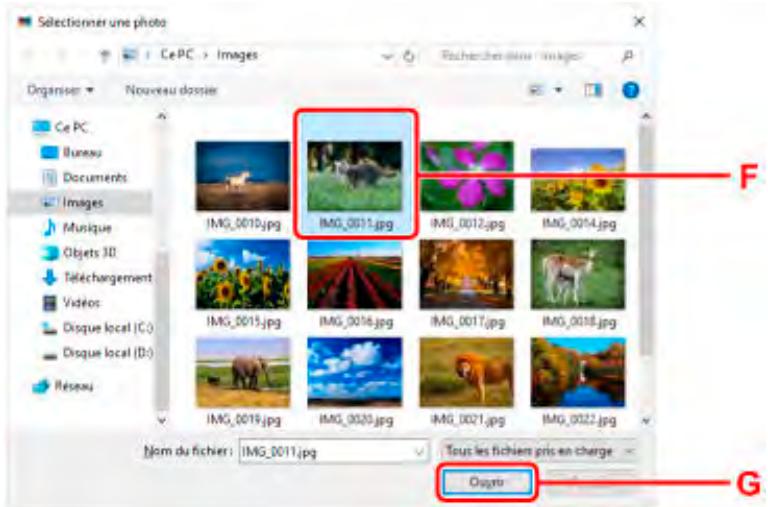The image size is (768, 507).
Task: Toggle the preview pane icon
Action: [594, 90]
